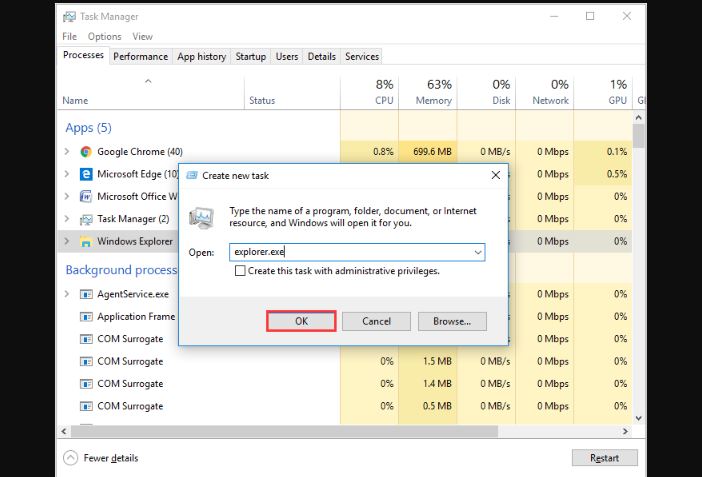Switch to the Startup tab
The width and height of the screenshot is (702, 477).
pos(251,56)
